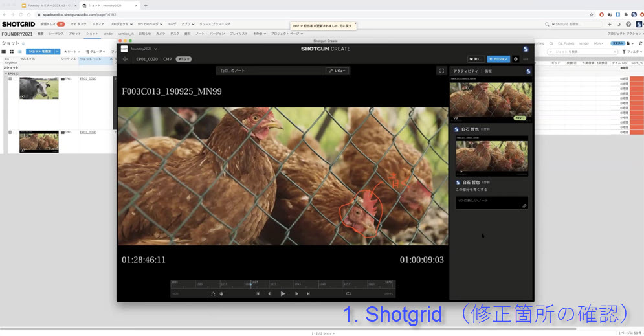The image size is (644, 336).
Task: Click the blue add version button
Action: (x=498, y=59)
